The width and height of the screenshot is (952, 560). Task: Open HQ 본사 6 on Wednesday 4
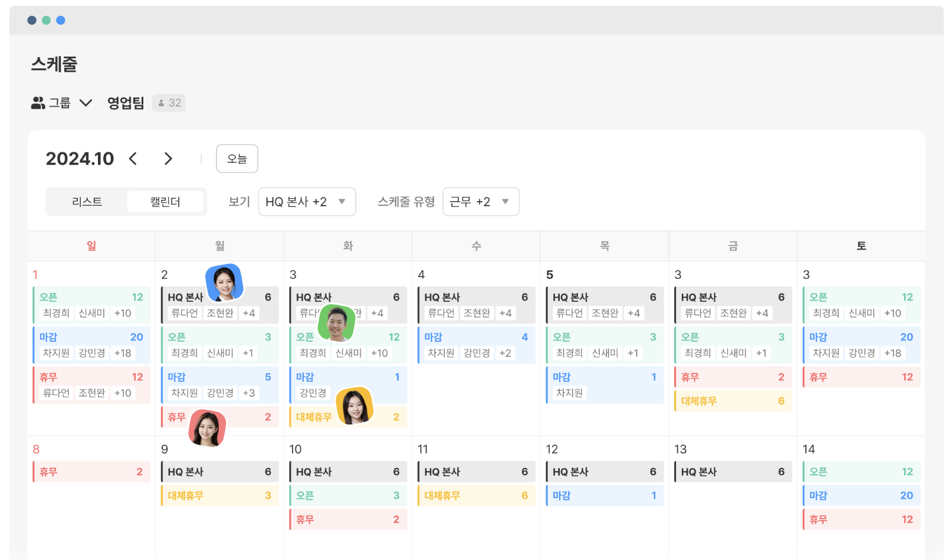(476, 305)
